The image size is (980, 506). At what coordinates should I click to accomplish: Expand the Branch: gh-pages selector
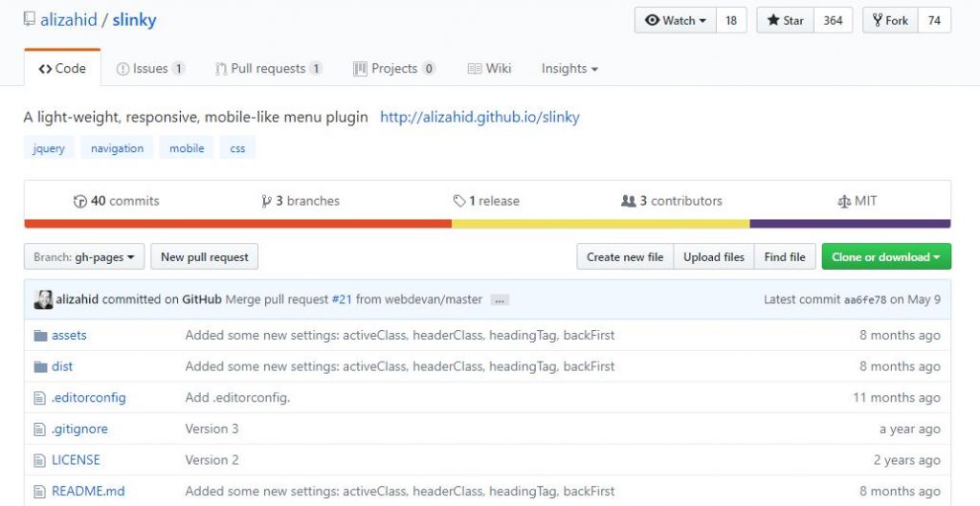point(84,257)
